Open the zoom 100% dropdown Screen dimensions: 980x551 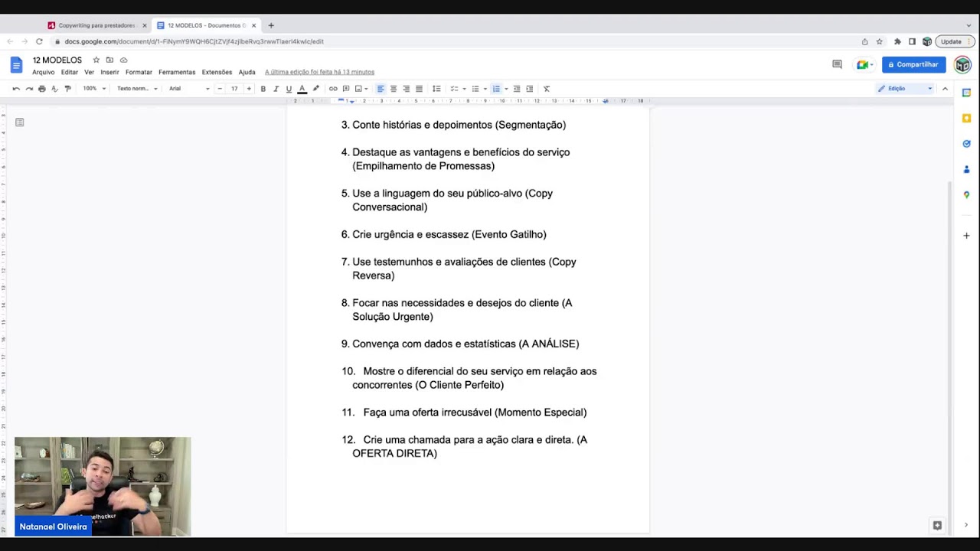coord(94,89)
